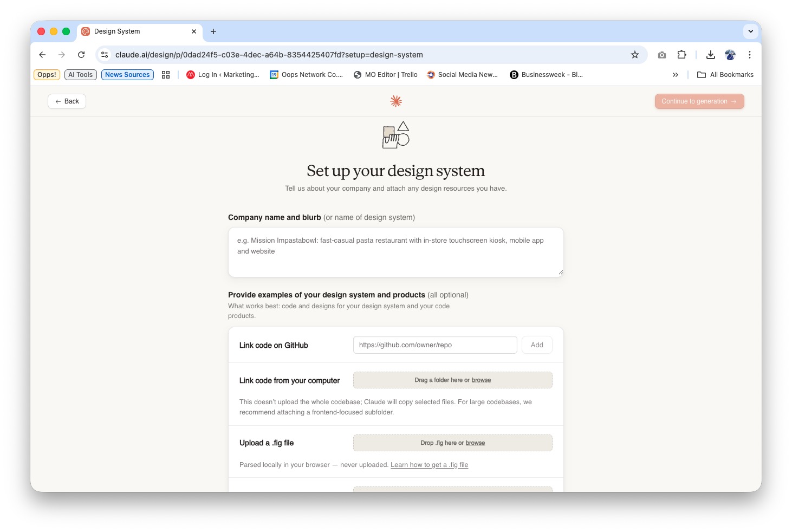This screenshot has height=532, width=792.
Task: Open Chrome's three-dot menu
Action: point(750,55)
